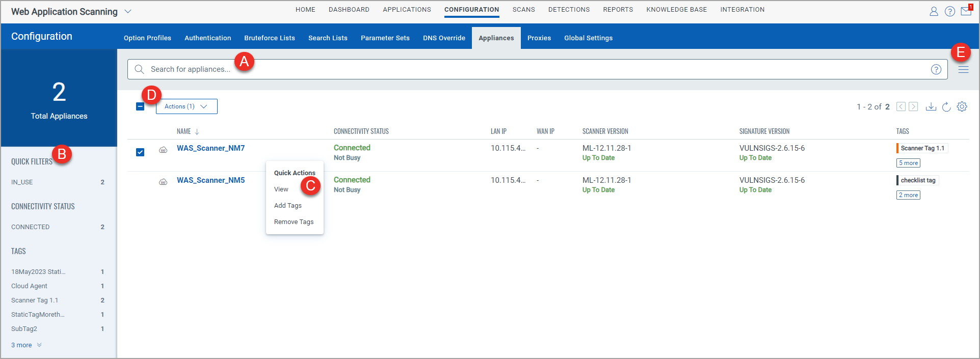
Task: Click the WAS_Scanner_NM5 appliance icon
Action: (163, 182)
